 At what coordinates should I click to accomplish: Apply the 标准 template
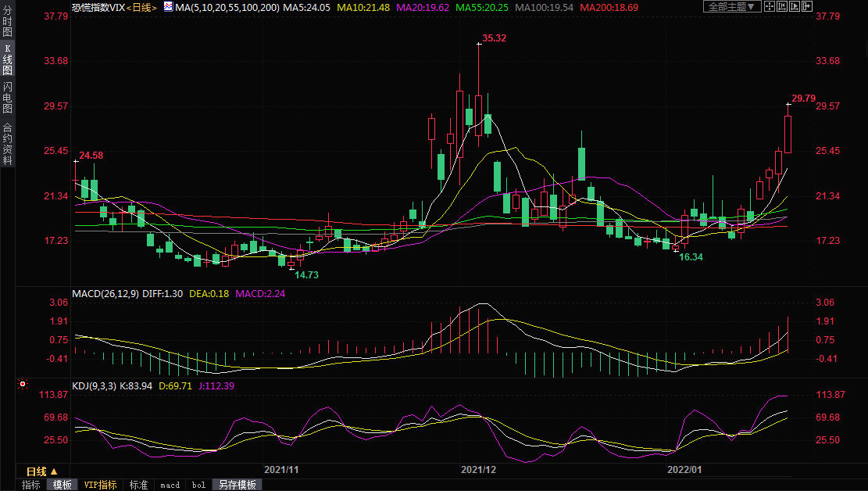pos(138,485)
